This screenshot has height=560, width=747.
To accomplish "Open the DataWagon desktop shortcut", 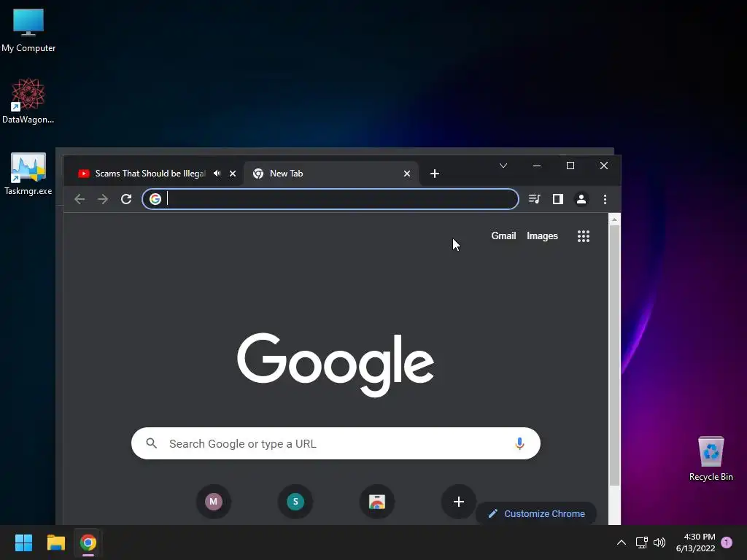I will click(28, 101).
